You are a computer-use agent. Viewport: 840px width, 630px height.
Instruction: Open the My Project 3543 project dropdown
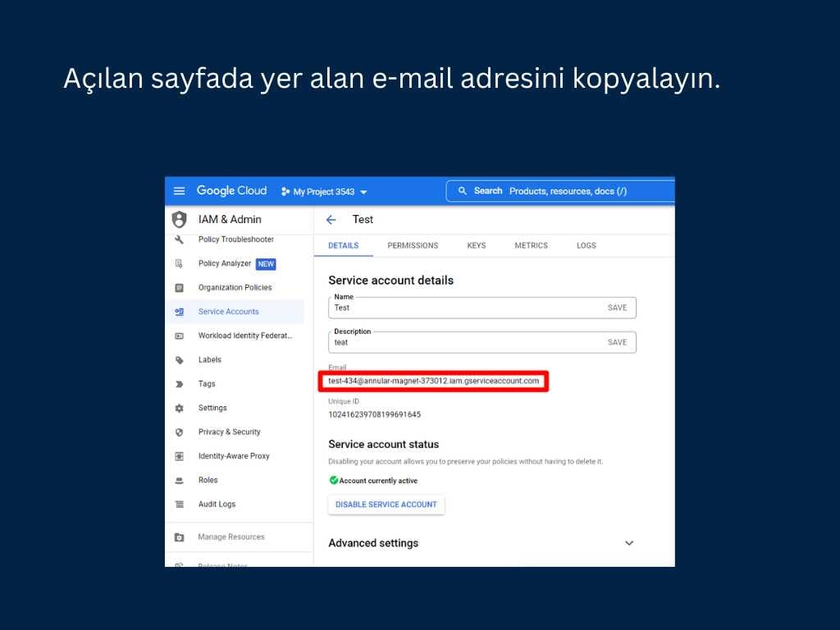pyautogui.click(x=325, y=191)
